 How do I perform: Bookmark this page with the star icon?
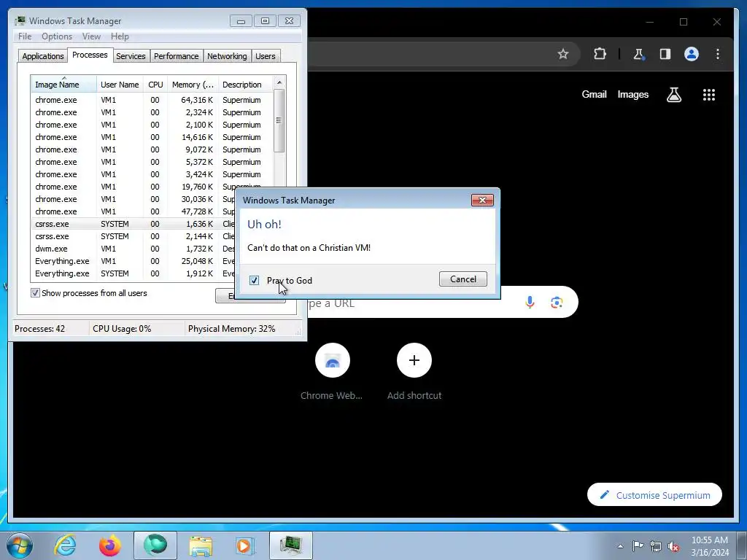click(x=562, y=54)
